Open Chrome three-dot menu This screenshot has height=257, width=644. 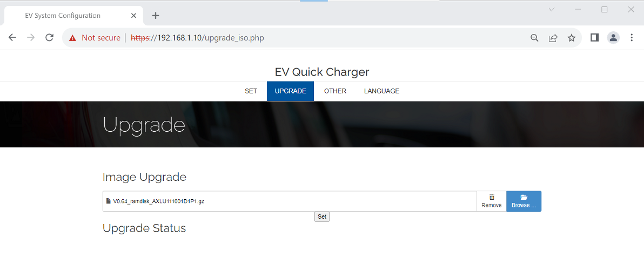pyautogui.click(x=632, y=38)
